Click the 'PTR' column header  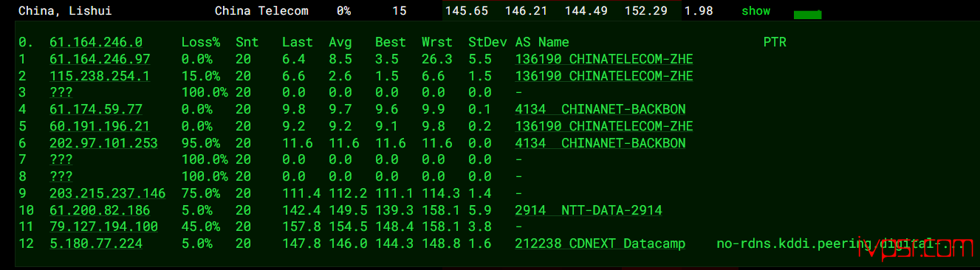[775, 43]
